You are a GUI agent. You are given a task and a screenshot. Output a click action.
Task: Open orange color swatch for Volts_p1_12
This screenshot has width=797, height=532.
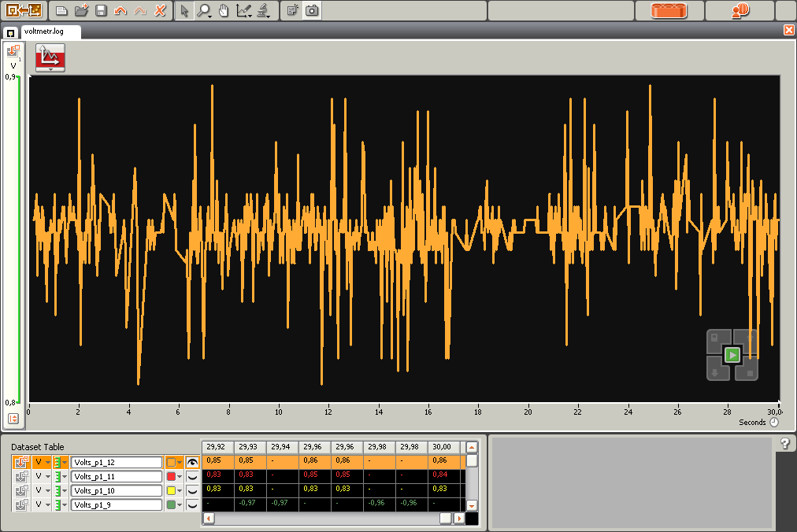coord(174,462)
